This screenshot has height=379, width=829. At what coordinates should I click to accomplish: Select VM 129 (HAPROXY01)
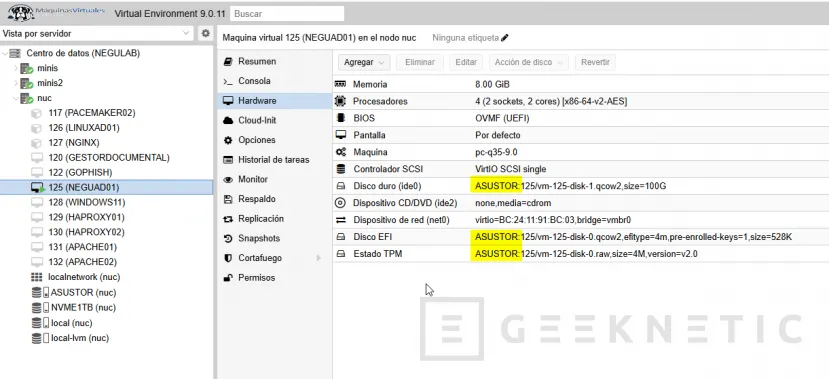tap(86, 217)
